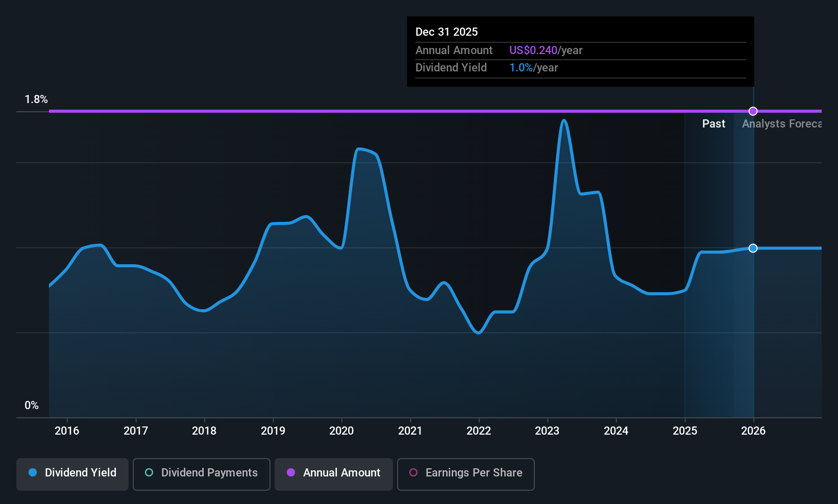This screenshot has height=504, width=838.
Task: Select the blue Dividend Yield data point marker
Action: tap(753, 248)
